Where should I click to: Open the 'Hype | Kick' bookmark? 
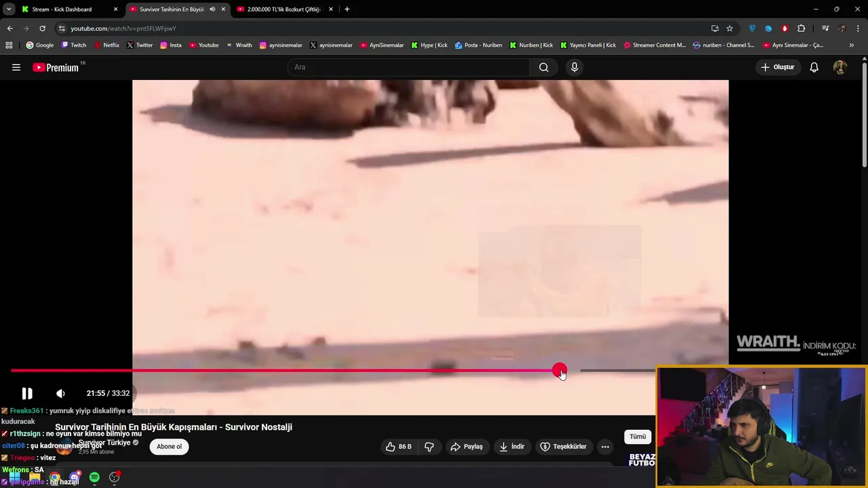429,45
